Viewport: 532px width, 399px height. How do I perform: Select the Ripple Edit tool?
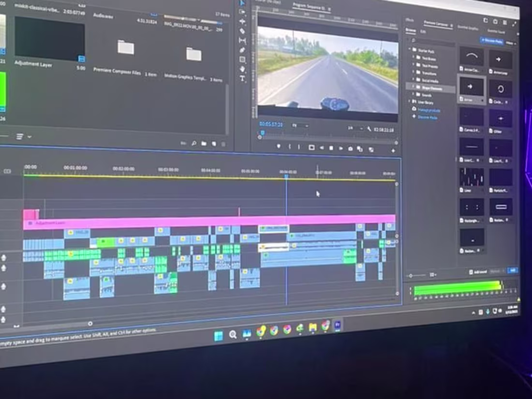click(x=242, y=21)
